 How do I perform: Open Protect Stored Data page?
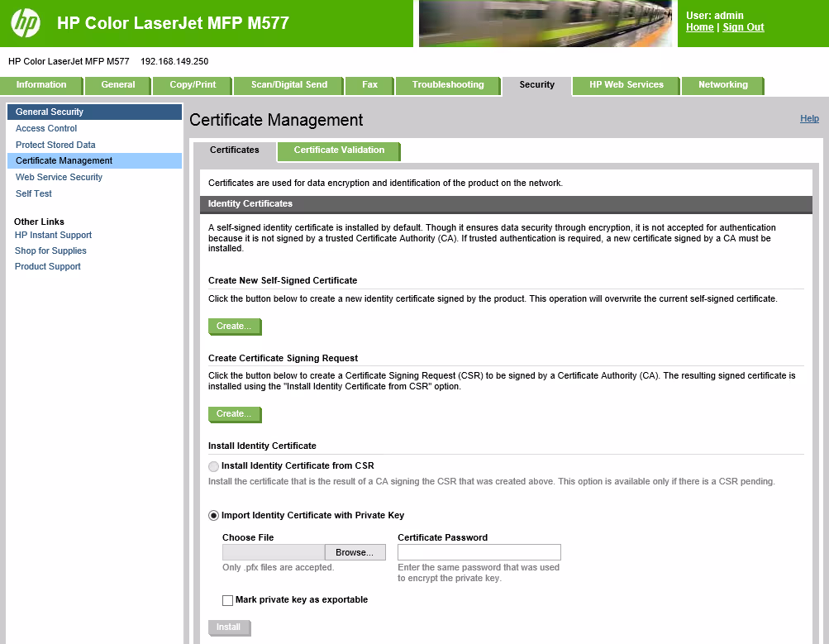[x=55, y=145]
